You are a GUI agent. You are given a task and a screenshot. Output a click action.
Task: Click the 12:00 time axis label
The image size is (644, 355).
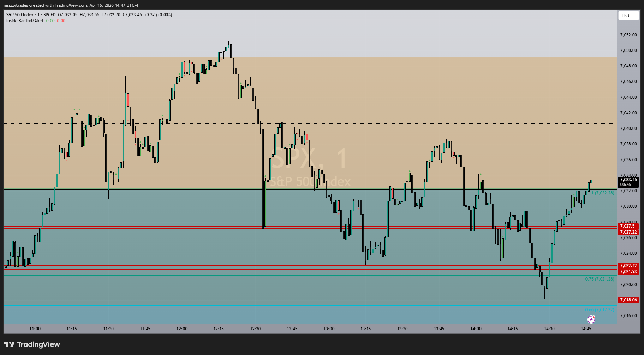pos(182,329)
